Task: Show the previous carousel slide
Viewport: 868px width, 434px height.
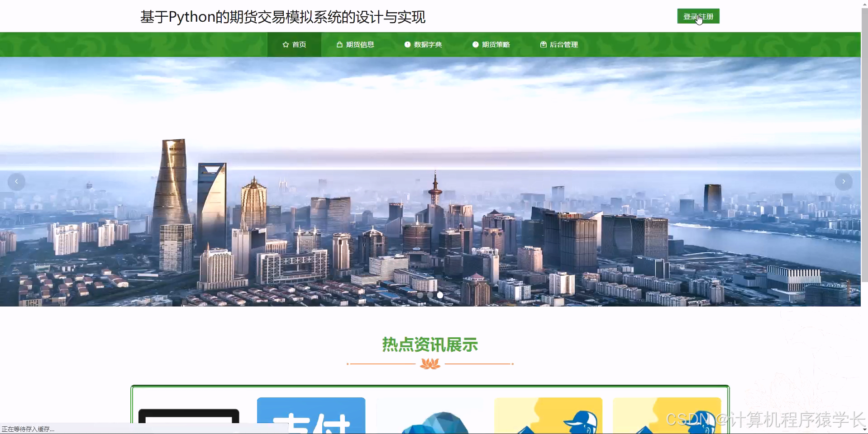Action: [16, 182]
